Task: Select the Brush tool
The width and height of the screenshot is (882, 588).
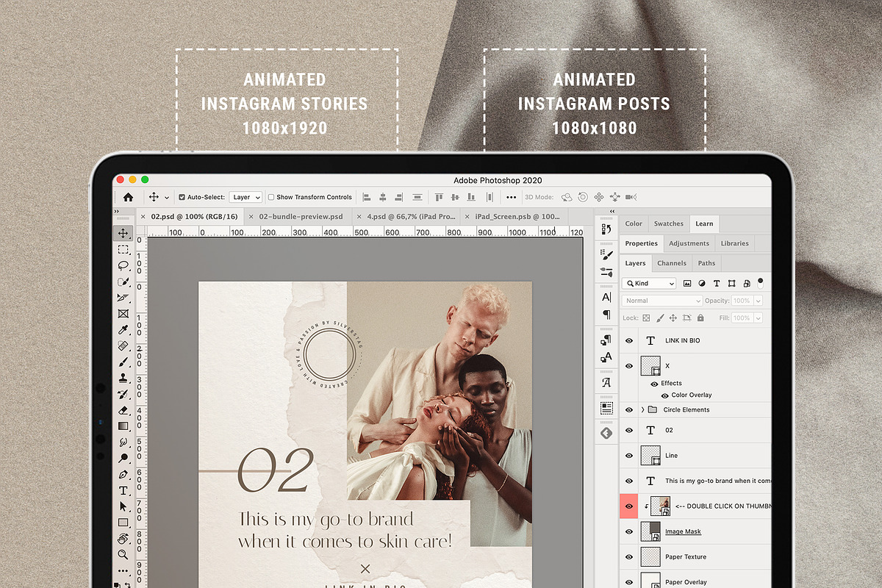Action: [123, 362]
